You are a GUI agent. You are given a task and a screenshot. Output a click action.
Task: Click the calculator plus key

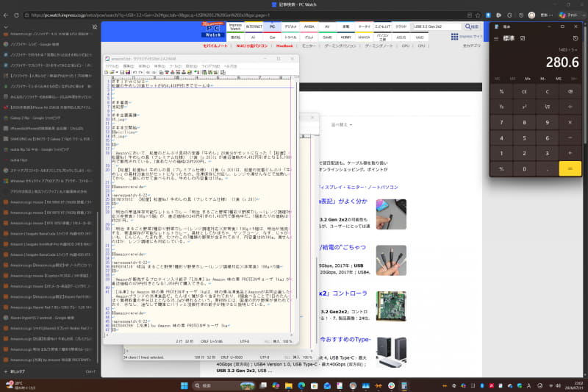coord(570,153)
